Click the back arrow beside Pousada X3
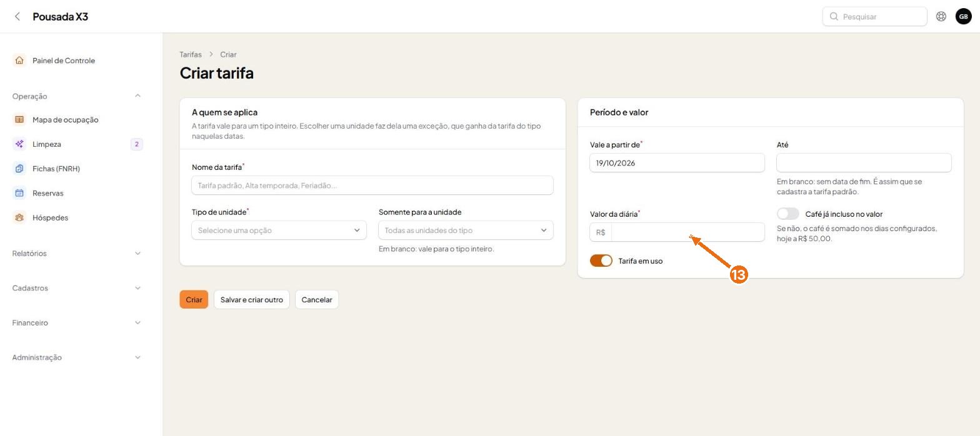Screen dimensions: 980x436 coord(17,16)
